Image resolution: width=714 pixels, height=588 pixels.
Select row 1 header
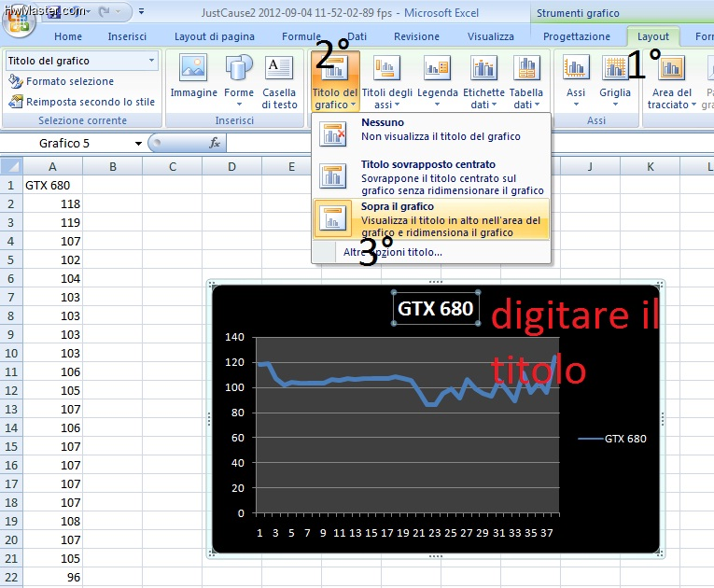pos(11,186)
